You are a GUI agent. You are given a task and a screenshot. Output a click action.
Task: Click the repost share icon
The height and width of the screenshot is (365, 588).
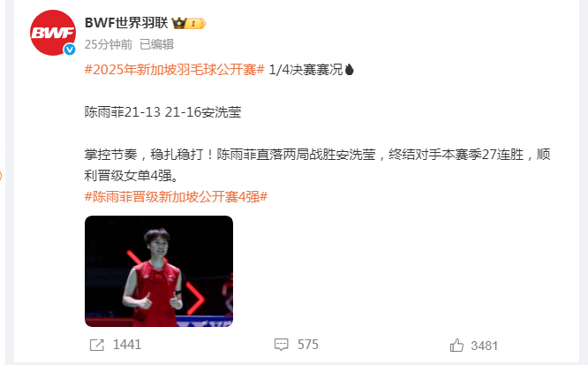point(97,345)
